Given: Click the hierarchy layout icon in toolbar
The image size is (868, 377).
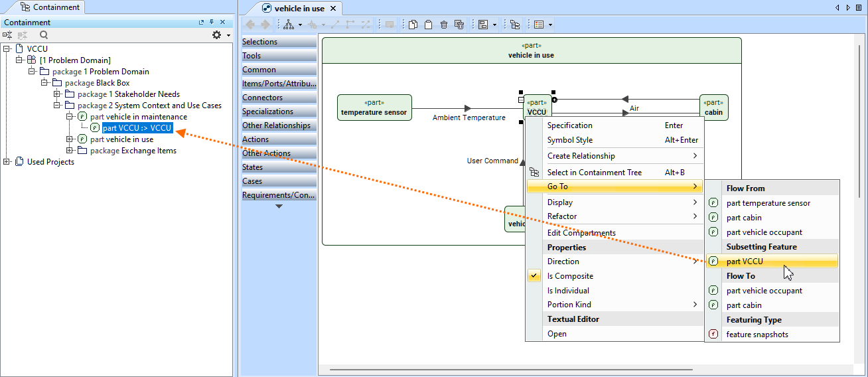Looking at the screenshot, I should point(288,25).
